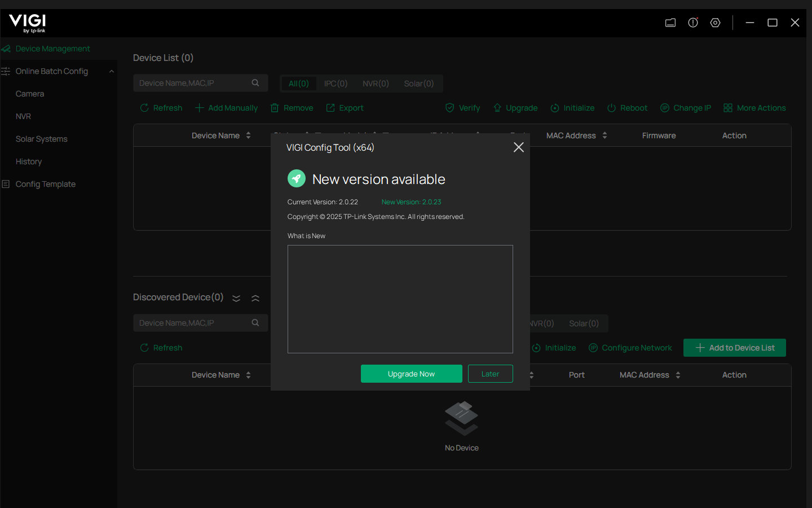Select NVR in the sidebar

[x=23, y=116]
